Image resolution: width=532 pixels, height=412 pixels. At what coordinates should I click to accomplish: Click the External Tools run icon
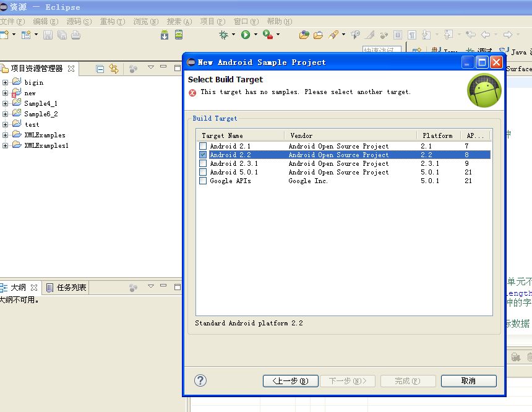(x=268, y=35)
